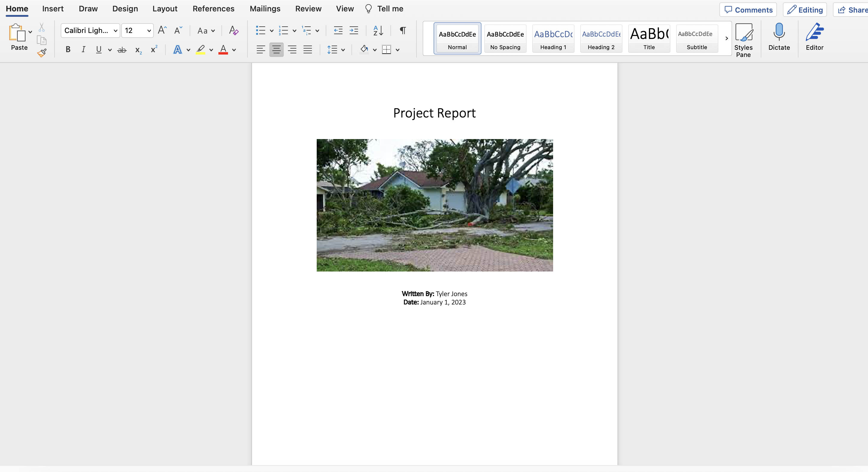
Task: Expand the underline style options
Action: (x=110, y=49)
